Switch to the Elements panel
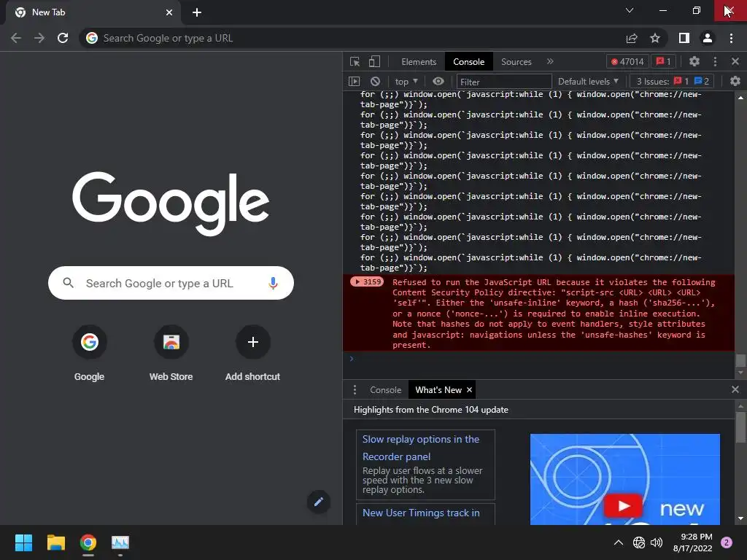This screenshot has width=747, height=560. (x=419, y=62)
